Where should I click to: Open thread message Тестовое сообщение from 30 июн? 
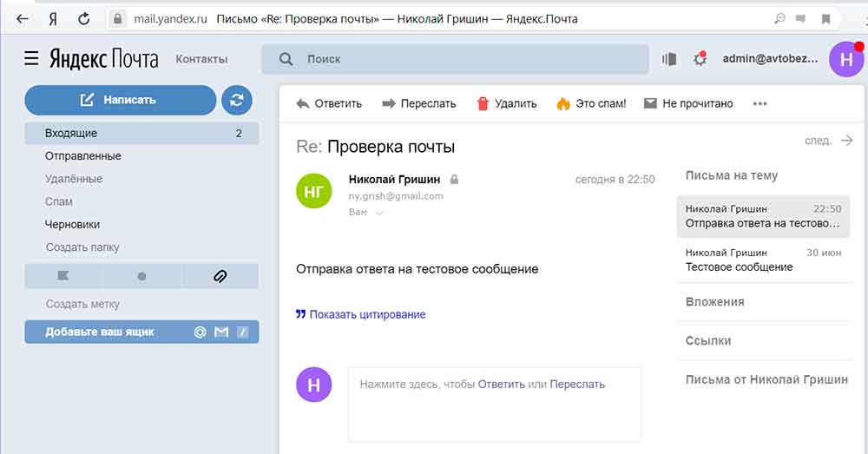pyautogui.click(x=763, y=260)
